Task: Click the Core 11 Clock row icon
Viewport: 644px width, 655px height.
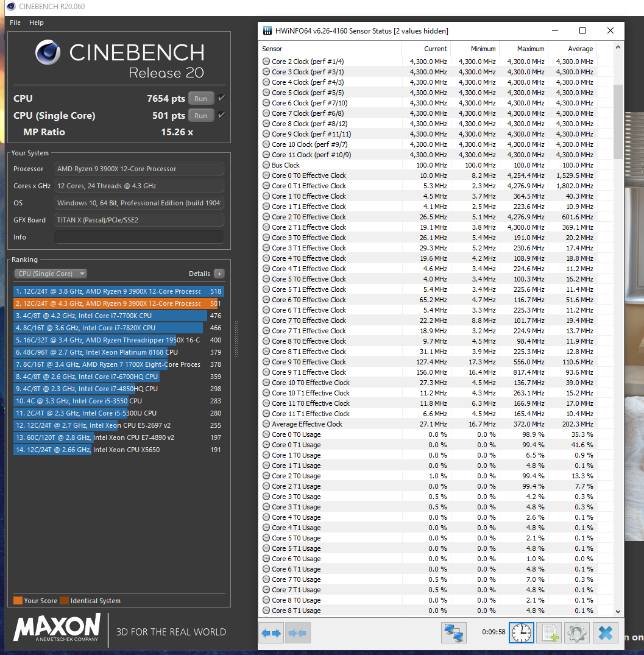Action: 266,155
